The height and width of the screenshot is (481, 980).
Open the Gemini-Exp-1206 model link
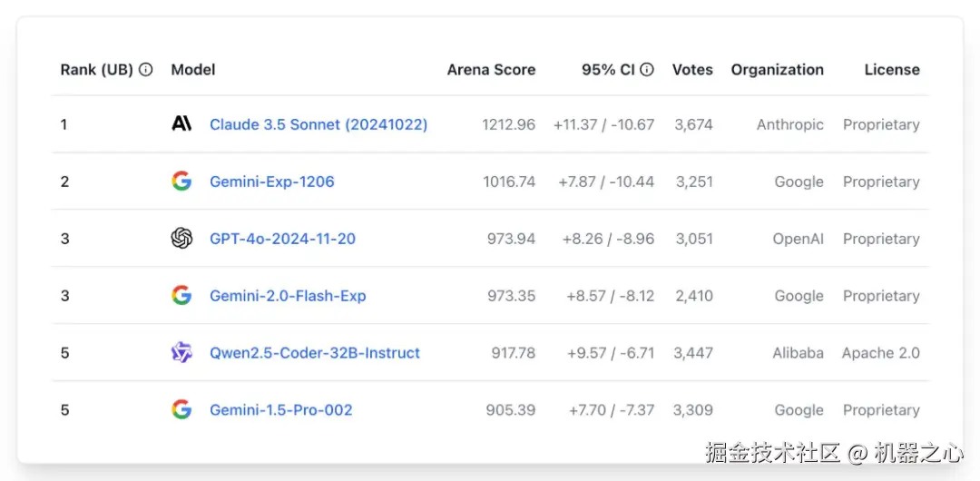pos(271,182)
